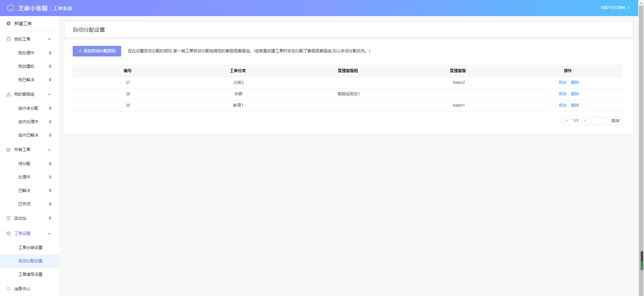
Task: Click the 回收站 trash icon
Action: (8, 218)
